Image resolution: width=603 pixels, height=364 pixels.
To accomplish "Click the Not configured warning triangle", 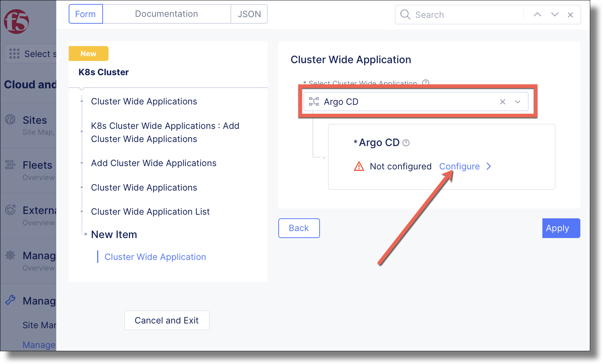I will (x=359, y=166).
